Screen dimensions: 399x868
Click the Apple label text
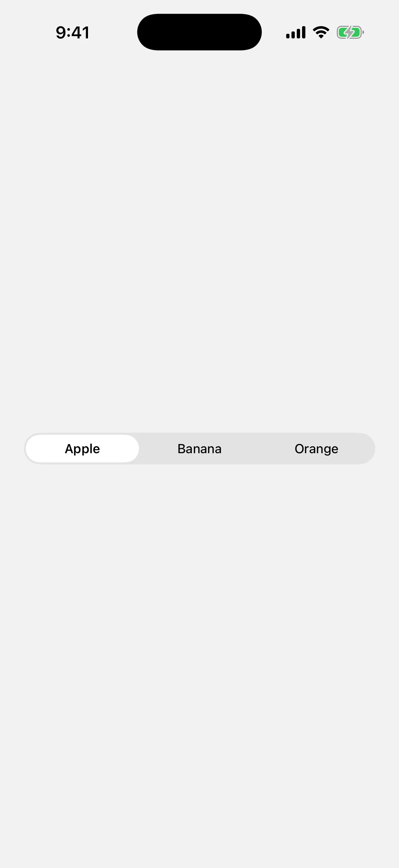[82, 449]
